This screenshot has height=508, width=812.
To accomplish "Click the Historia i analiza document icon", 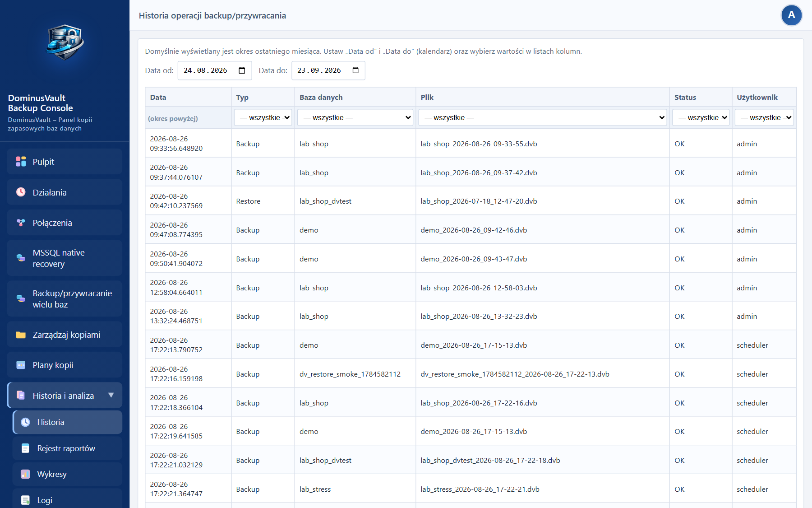I will pos(21,395).
